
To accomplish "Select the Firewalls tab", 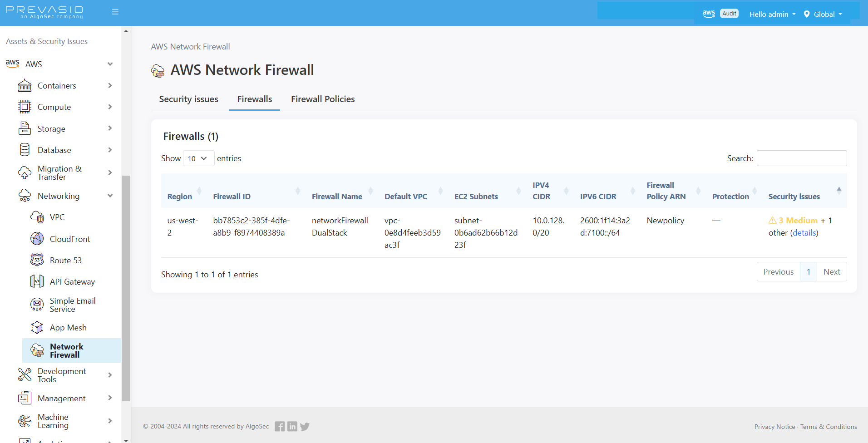I will coord(255,99).
